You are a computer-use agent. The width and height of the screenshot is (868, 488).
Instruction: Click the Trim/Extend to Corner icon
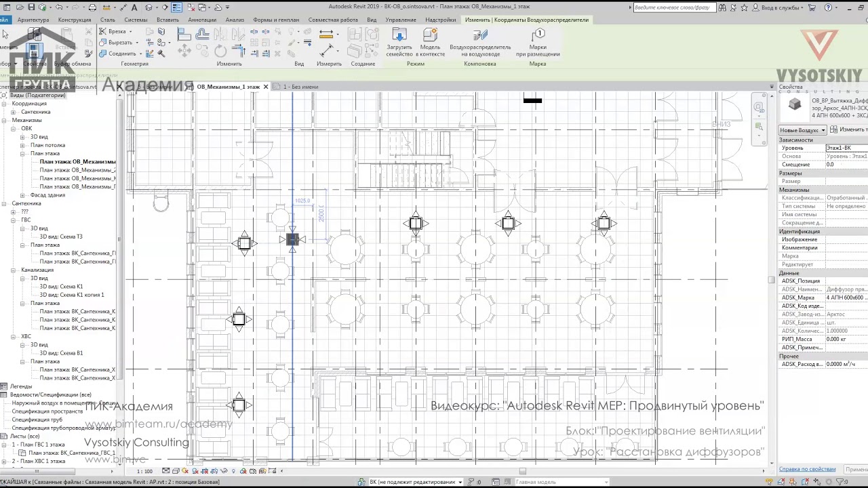(x=238, y=51)
